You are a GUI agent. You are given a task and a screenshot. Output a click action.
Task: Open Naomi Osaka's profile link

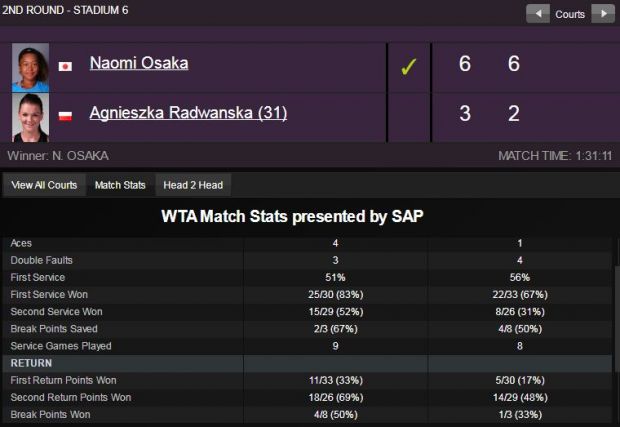139,63
